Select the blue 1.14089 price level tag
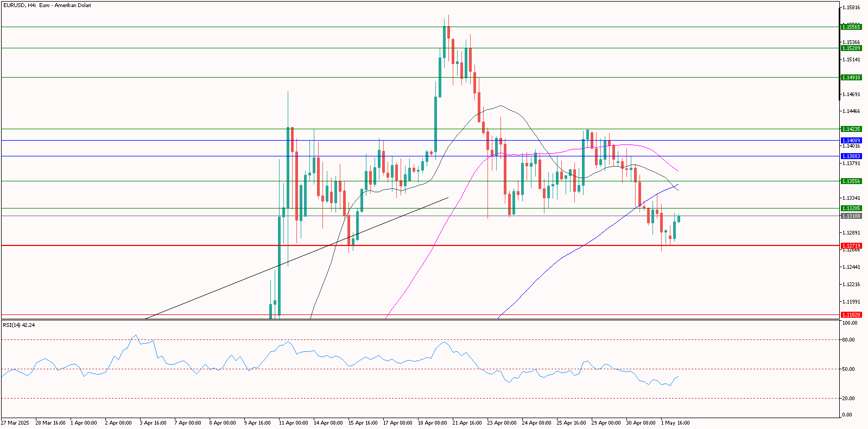This screenshot has height=429, width=868. (851, 140)
